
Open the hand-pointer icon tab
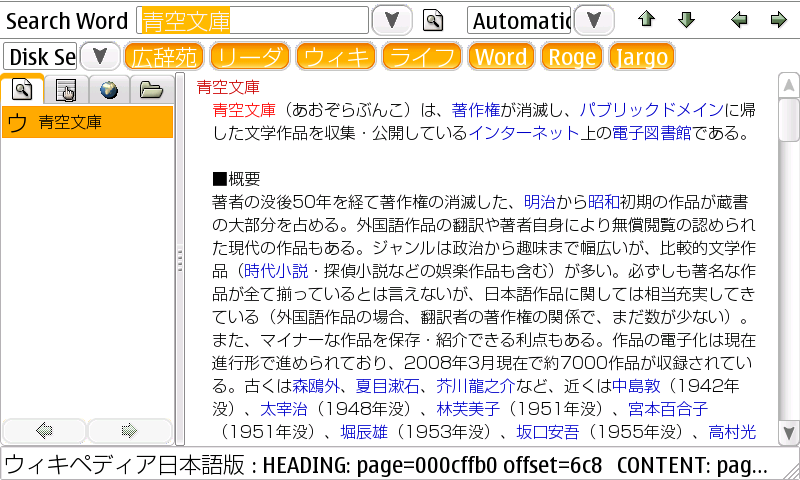(66, 91)
